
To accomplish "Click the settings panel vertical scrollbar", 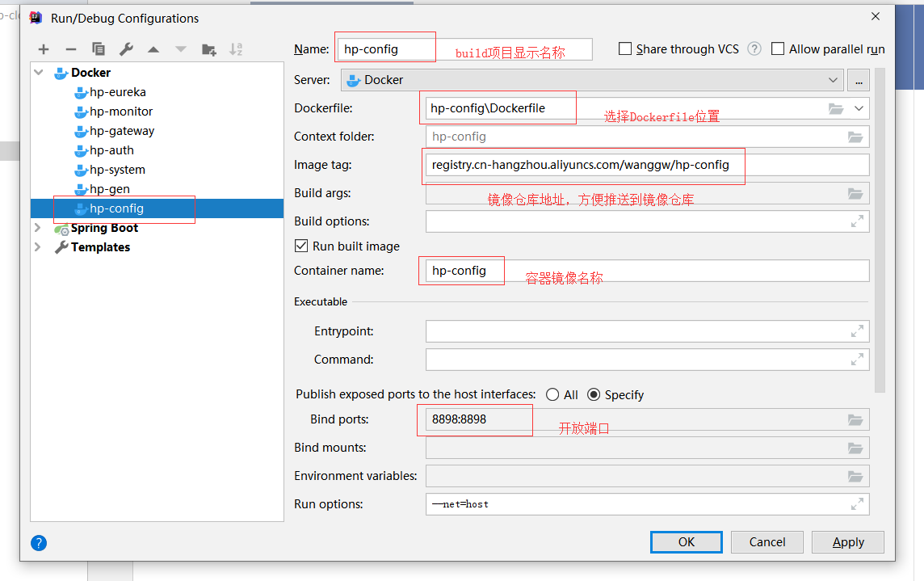I will pyautogui.click(x=880, y=230).
